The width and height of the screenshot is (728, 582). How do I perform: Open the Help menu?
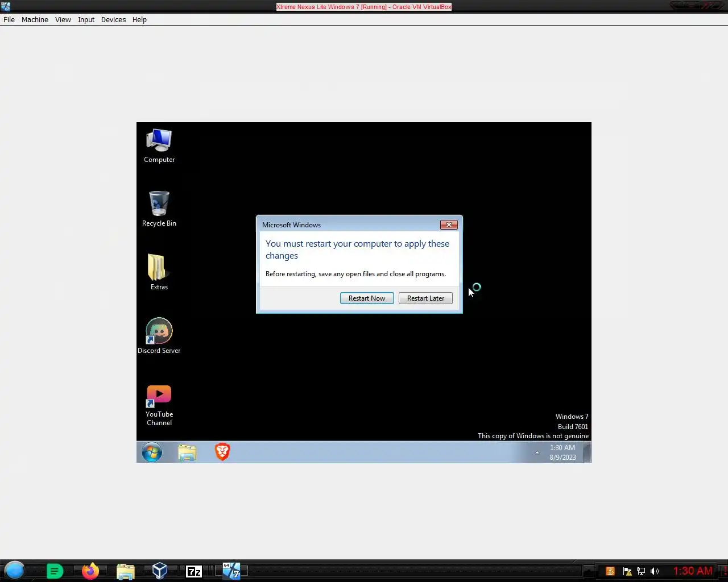[139, 19]
